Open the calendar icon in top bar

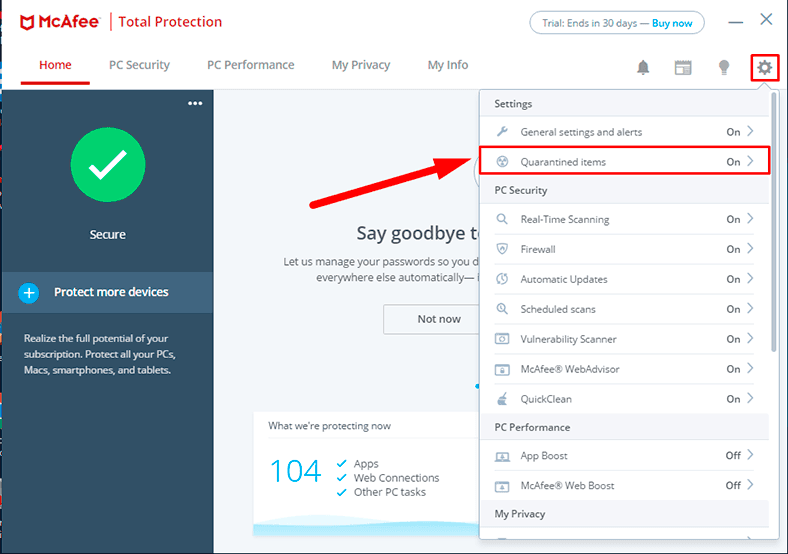tap(683, 67)
